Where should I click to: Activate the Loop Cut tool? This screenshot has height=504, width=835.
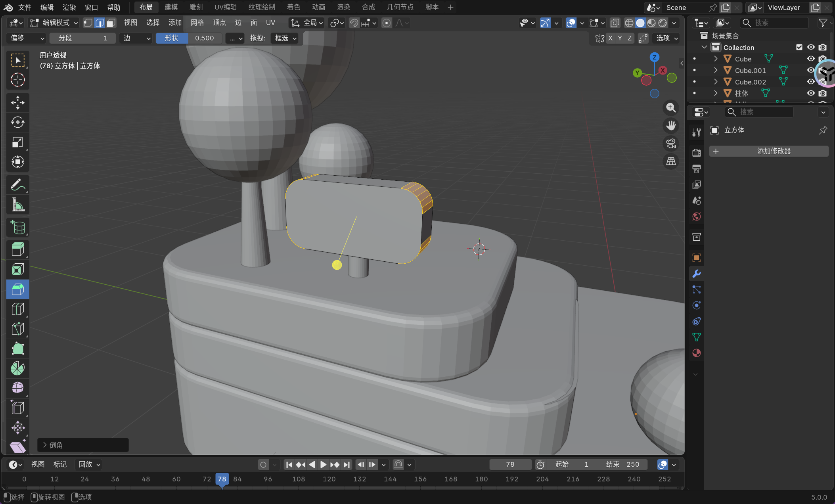pyautogui.click(x=17, y=309)
